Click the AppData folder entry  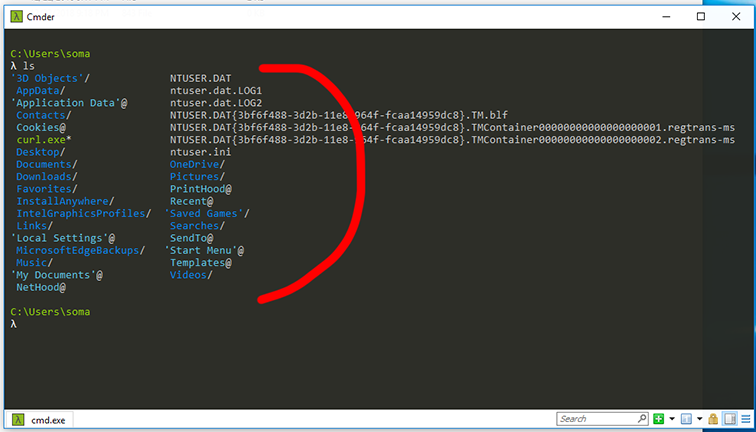40,91
